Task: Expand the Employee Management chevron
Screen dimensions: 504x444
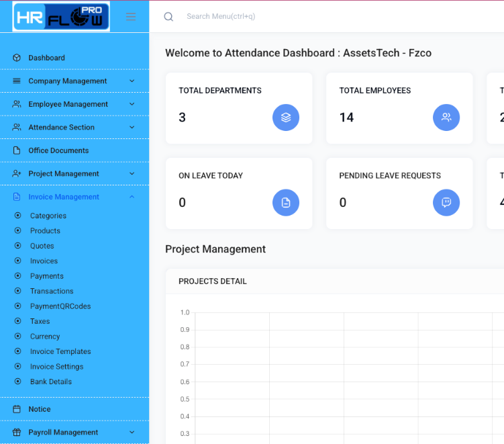Action: click(132, 104)
